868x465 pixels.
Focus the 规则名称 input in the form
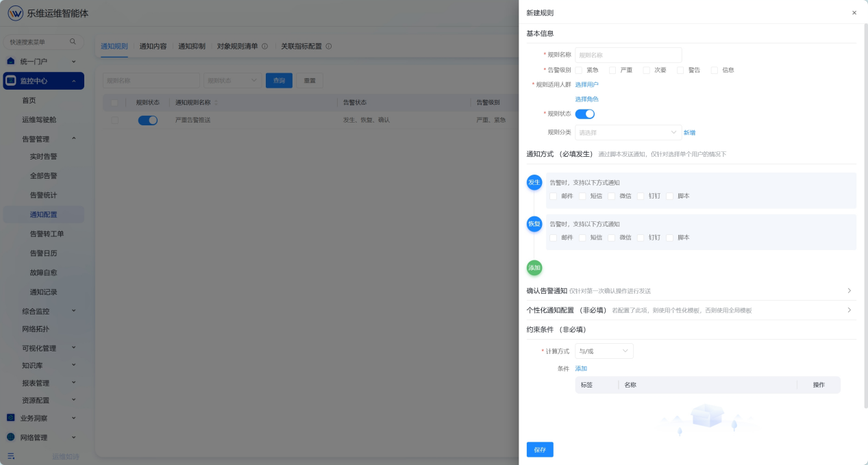click(628, 55)
